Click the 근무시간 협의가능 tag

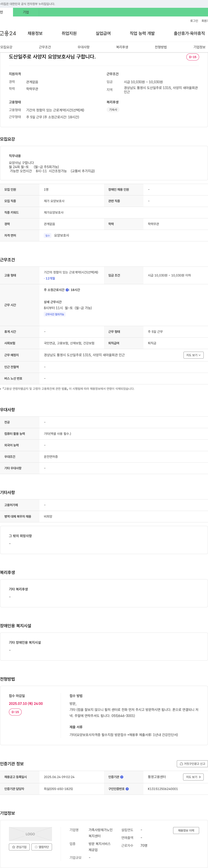click(55, 314)
